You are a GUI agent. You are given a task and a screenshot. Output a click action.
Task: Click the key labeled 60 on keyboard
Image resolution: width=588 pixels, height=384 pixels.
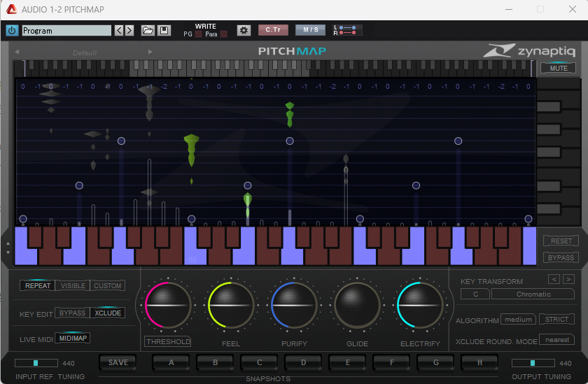(192, 257)
